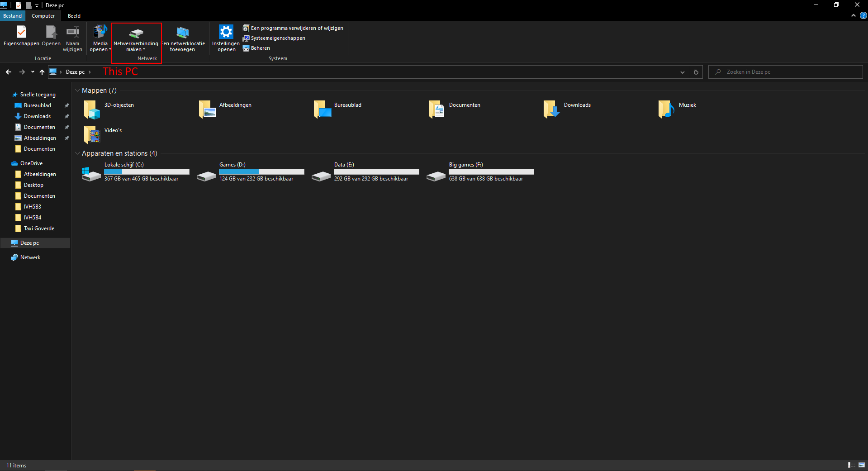Click the refresh icon in address bar

coord(696,72)
